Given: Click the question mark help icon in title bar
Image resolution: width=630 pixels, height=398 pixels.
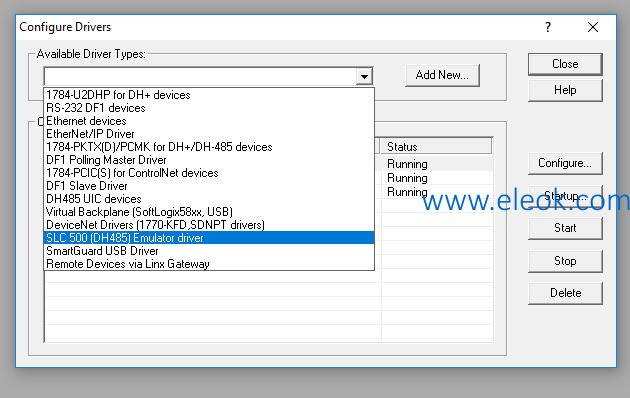Looking at the screenshot, I should (x=548, y=27).
